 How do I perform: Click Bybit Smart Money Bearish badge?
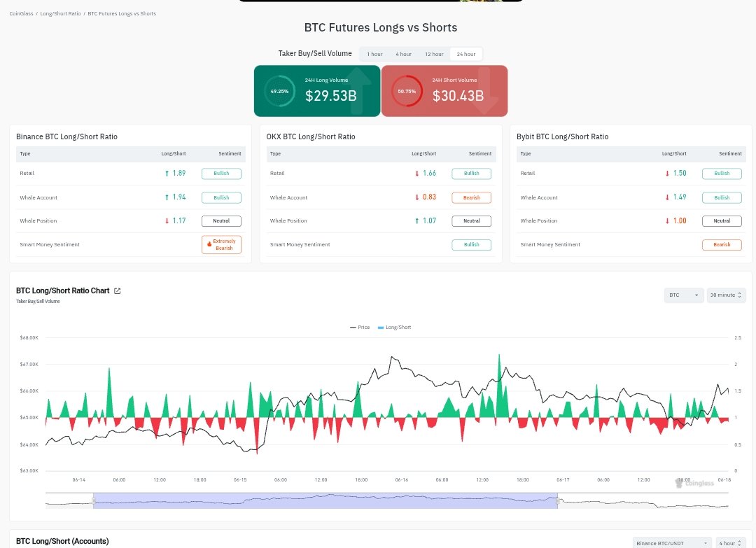coord(722,245)
